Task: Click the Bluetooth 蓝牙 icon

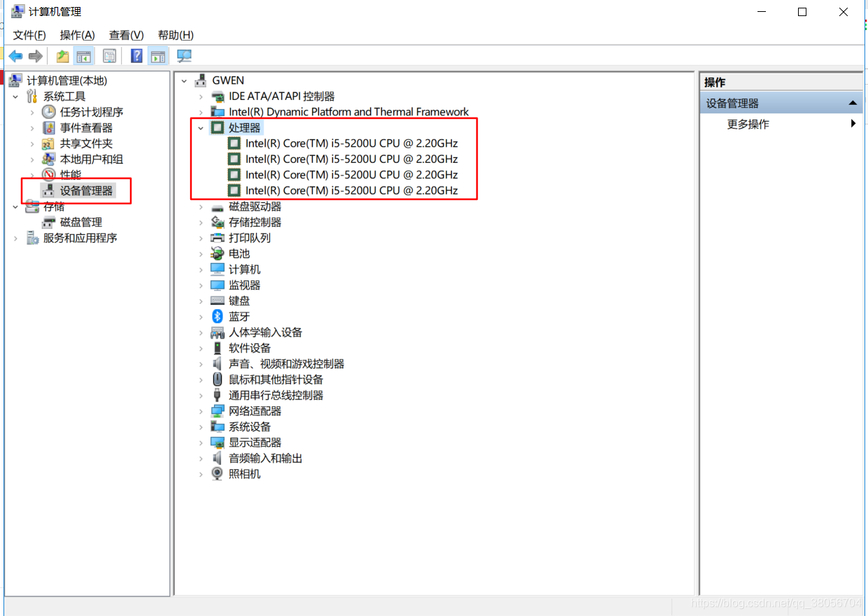Action: point(218,316)
